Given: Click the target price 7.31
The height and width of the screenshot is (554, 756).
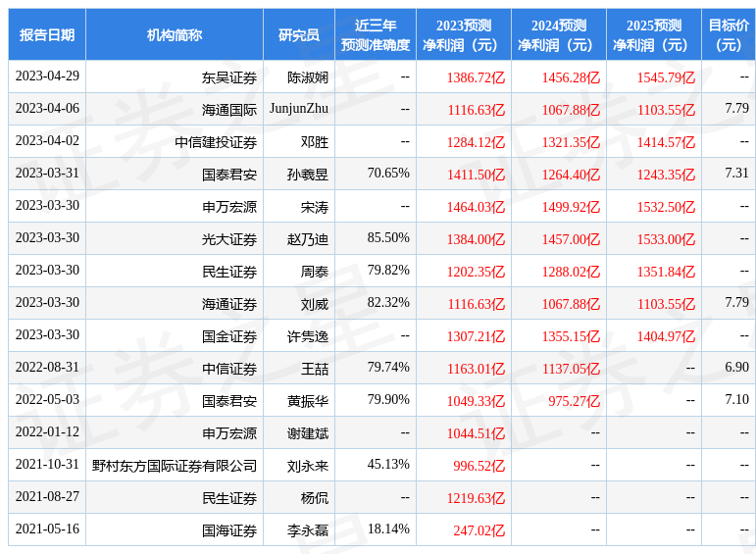Looking at the screenshot, I should 736,174.
